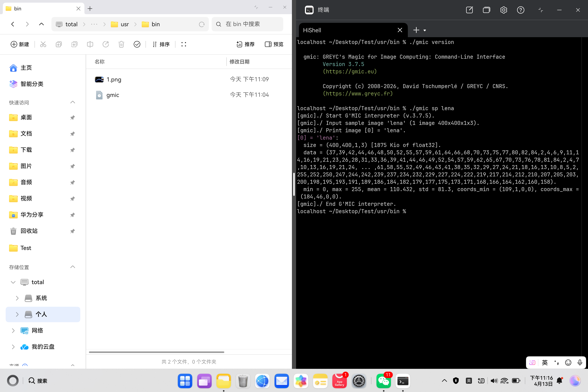
Task: Click the select-all checkmark circle icon
Action: (137, 44)
